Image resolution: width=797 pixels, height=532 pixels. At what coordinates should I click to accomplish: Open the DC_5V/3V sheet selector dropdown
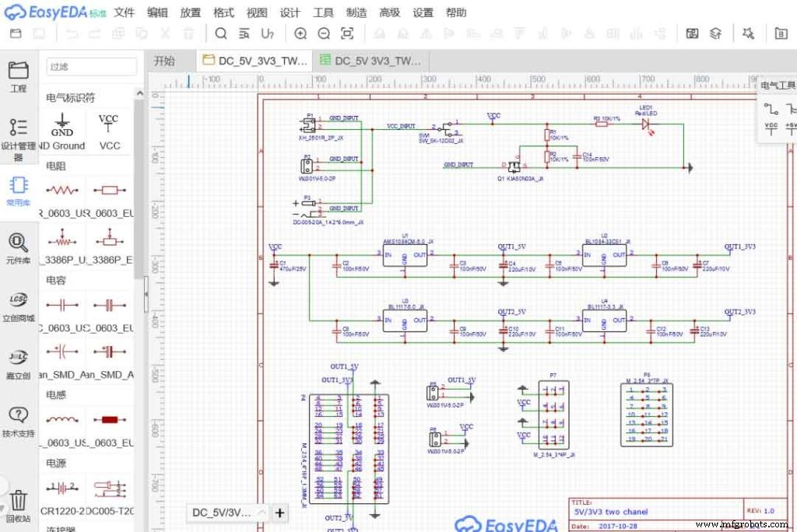tap(226, 513)
